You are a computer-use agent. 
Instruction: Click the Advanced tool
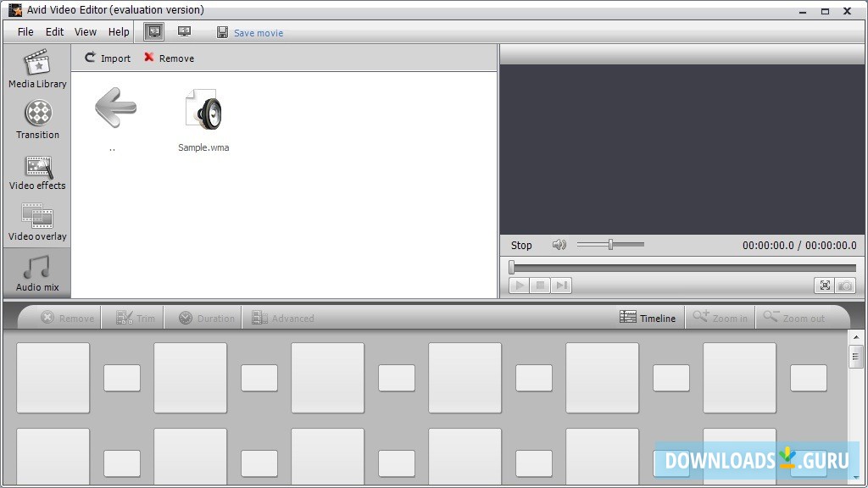coord(283,319)
